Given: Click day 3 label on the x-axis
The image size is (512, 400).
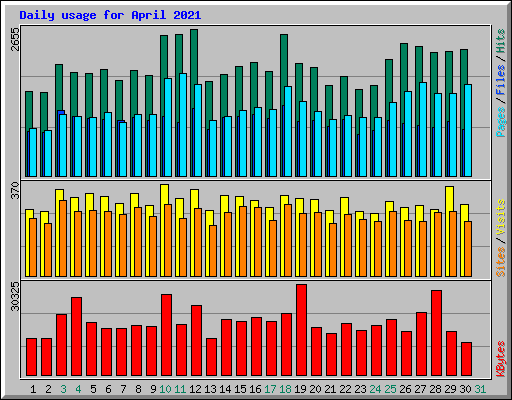Looking at the screenshot, I should tap(63, 389).
